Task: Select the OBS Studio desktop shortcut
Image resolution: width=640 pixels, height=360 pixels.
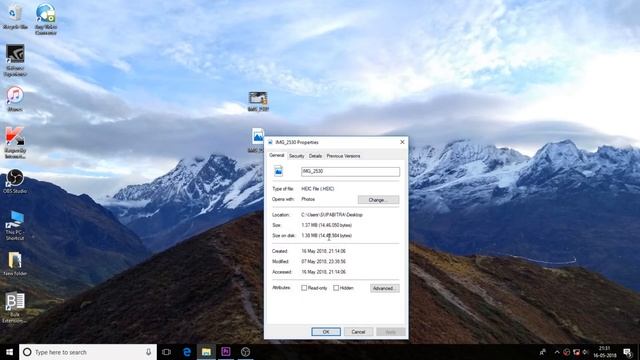Action: coord(15,181)
